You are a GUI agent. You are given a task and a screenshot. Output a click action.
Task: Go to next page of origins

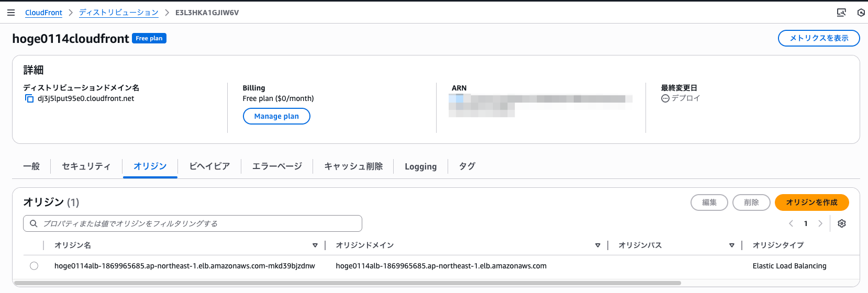820,223
